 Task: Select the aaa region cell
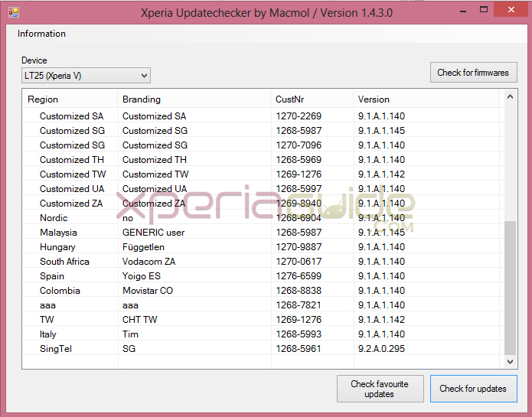[x=47, y=305]
